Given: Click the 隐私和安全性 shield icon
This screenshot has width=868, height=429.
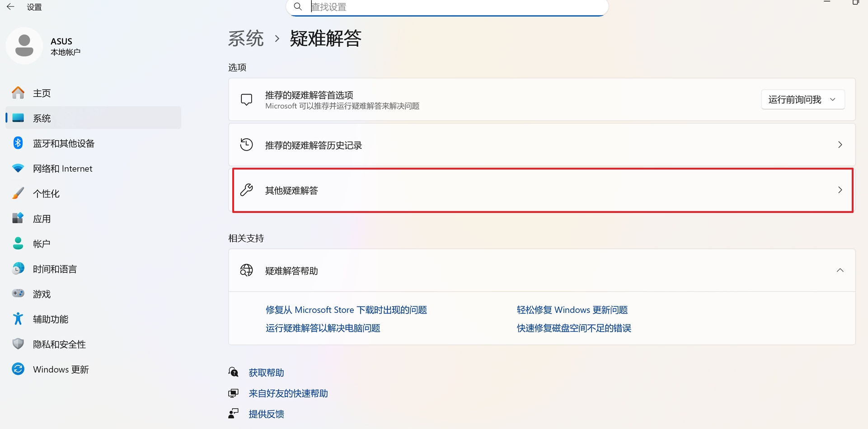Looking at the screenshot, I should 18,344.
